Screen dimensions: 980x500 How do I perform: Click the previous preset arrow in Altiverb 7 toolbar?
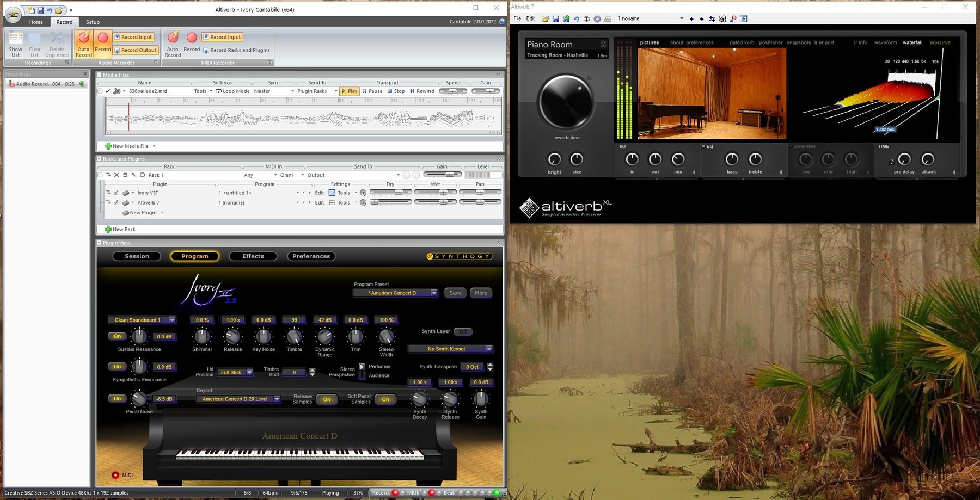pos(691,19)
